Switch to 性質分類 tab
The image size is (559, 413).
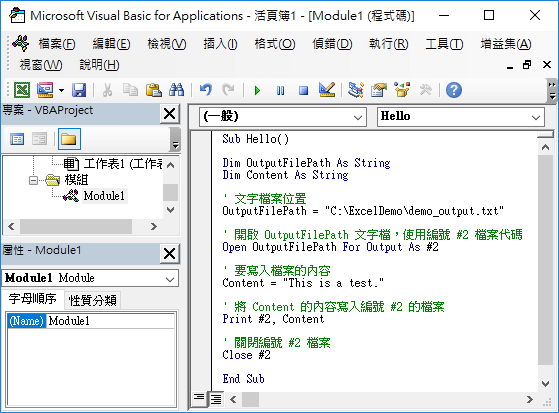92,300
